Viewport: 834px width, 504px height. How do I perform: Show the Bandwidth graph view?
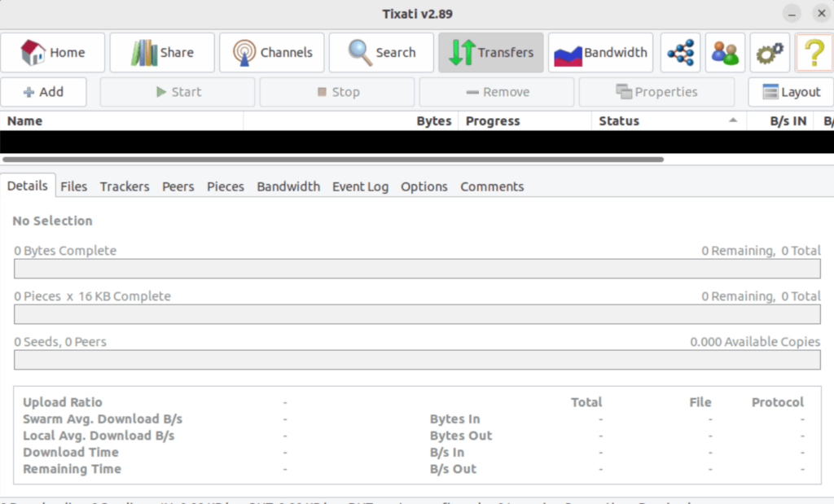click(x=600, y=53)
